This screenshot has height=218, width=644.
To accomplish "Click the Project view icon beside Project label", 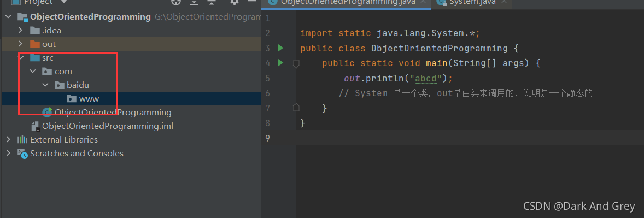I will click(16, 2).
